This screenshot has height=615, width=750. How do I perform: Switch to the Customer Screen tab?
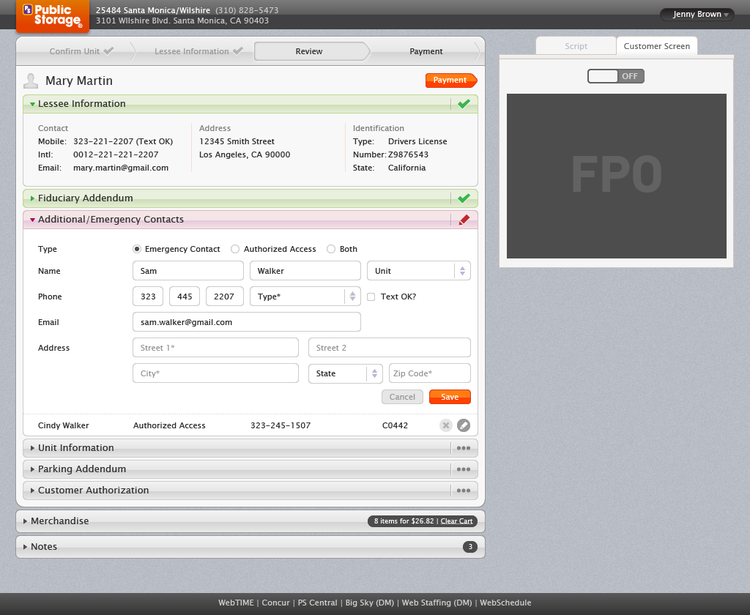(657, 46)
